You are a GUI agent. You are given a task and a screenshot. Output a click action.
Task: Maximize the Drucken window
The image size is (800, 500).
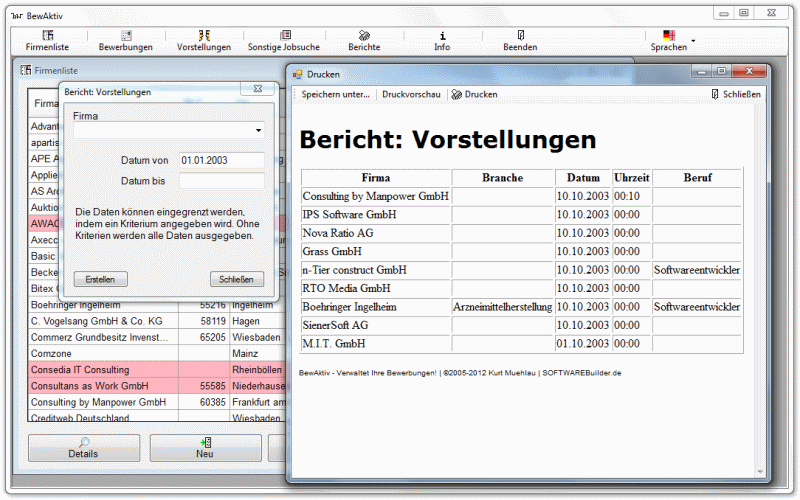coord(721,71)
